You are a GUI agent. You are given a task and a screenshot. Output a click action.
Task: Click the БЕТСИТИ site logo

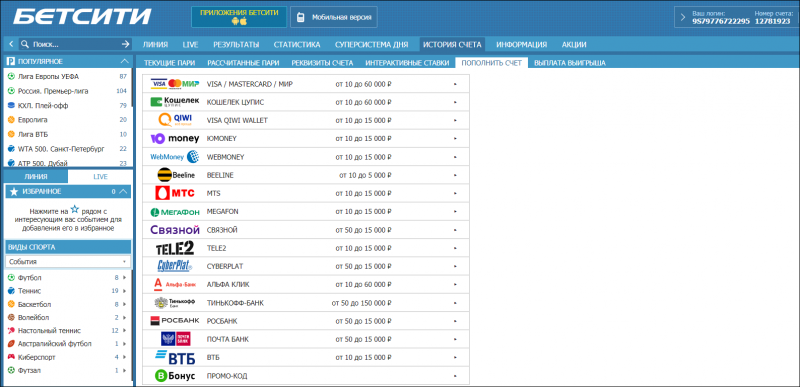pyautogui.click(x=82, y=17)
